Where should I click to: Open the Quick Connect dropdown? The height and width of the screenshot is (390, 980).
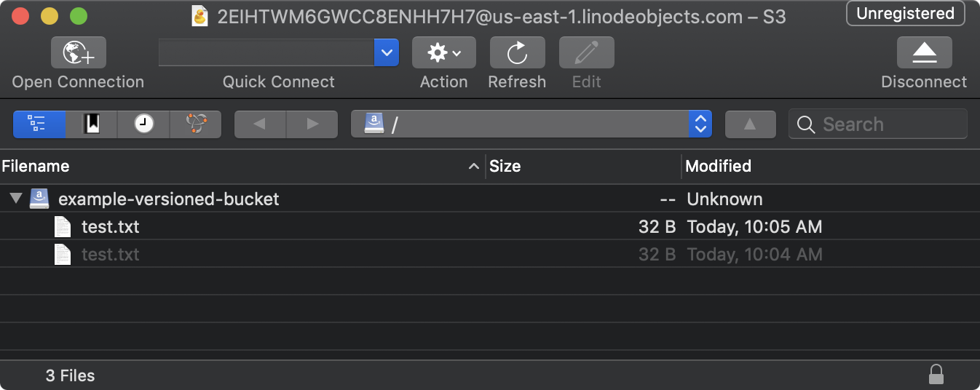point(387,53)
